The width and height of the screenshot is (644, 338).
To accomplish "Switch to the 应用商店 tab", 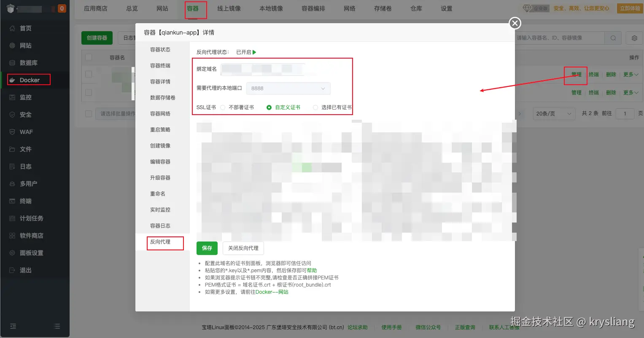I will pos(96,8).
